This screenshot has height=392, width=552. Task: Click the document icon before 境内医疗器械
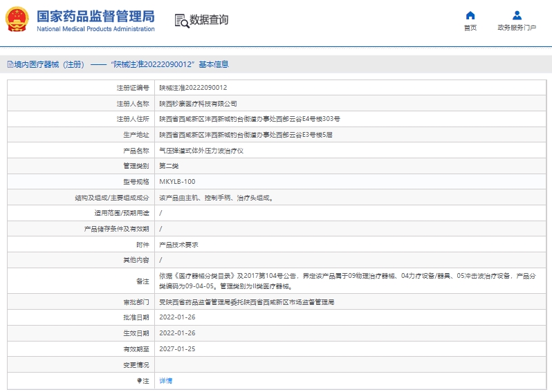point(10,64)
